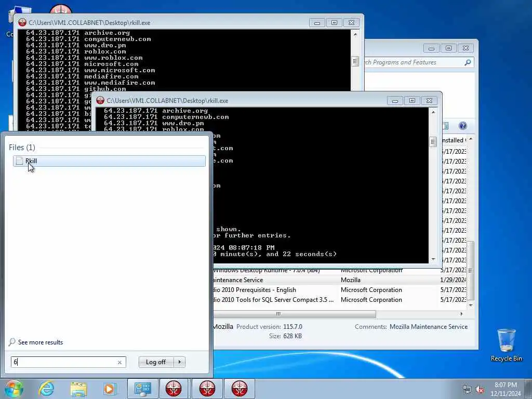532x399 pixels.
Task: Click horizontal scrollbar right arrow in Programs list
Action: pyautogui.click(x=461, y=314)
